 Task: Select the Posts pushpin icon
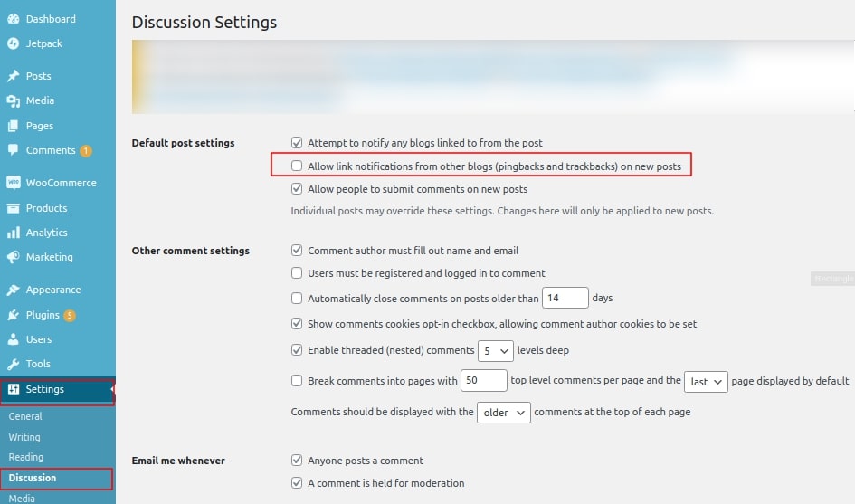pyautogui.click(x=13, y=76)
